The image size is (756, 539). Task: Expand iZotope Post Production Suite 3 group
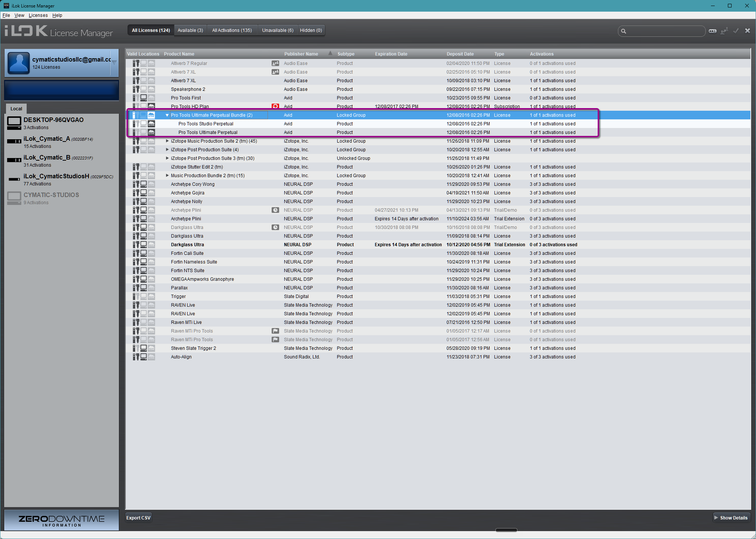[167, 158]
